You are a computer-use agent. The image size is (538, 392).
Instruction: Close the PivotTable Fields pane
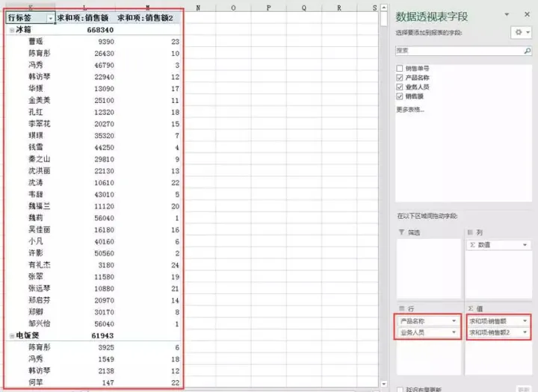point(527,14)
